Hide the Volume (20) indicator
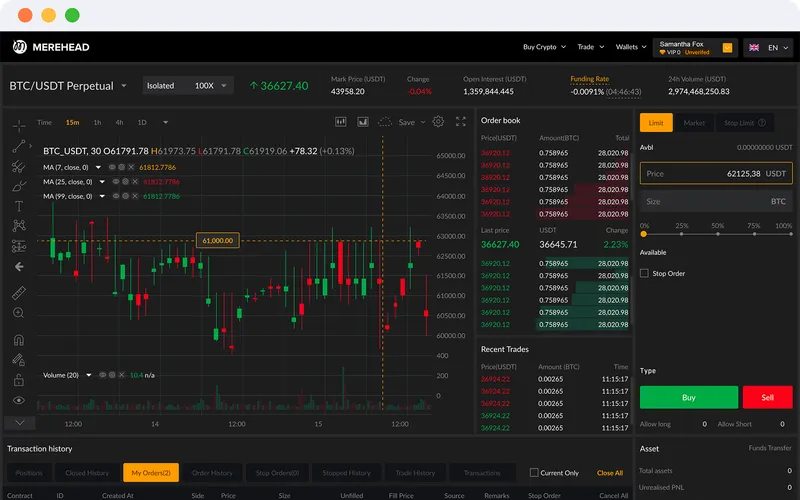 pos(103,375)
